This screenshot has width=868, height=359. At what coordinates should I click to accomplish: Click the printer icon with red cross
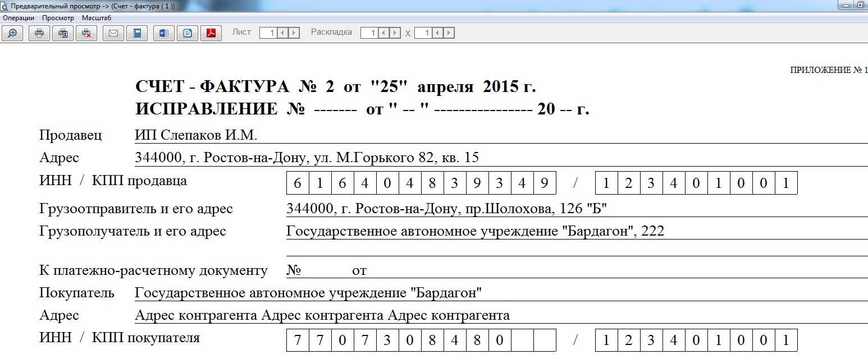click(86, 33)
